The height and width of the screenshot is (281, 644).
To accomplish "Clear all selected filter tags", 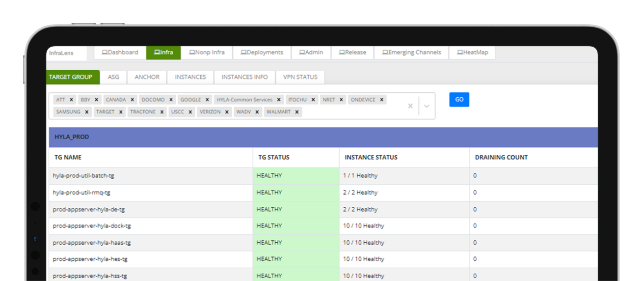I will (410, 106).
